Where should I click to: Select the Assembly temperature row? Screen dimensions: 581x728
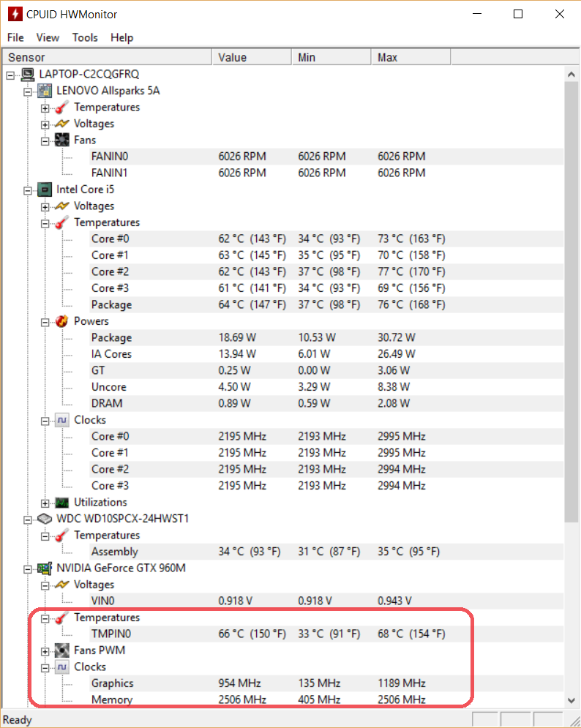click(326, 552)
